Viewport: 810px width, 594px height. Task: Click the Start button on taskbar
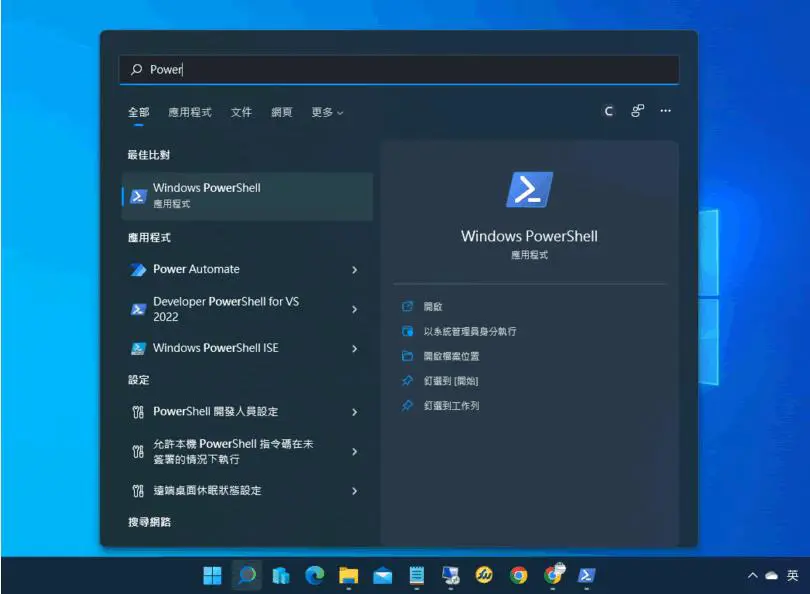point(212,575)
